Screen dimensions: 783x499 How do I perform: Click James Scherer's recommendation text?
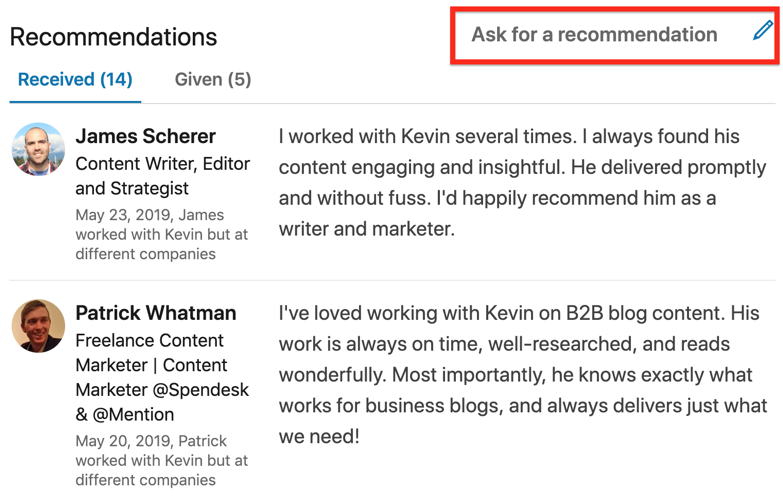tap(522, 182)
